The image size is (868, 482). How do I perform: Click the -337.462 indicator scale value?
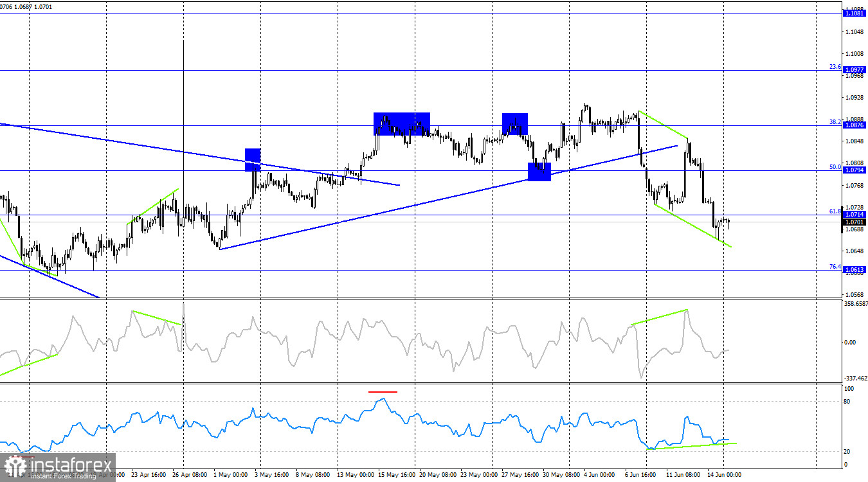click(x=854, y=379)
